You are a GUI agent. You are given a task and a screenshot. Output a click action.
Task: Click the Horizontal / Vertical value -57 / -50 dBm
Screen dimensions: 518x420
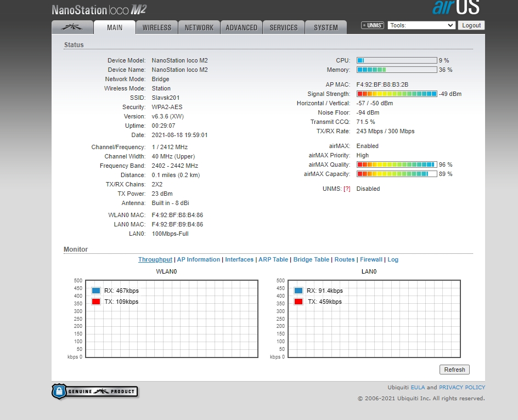pyautogui.click(x=375, y=103)
